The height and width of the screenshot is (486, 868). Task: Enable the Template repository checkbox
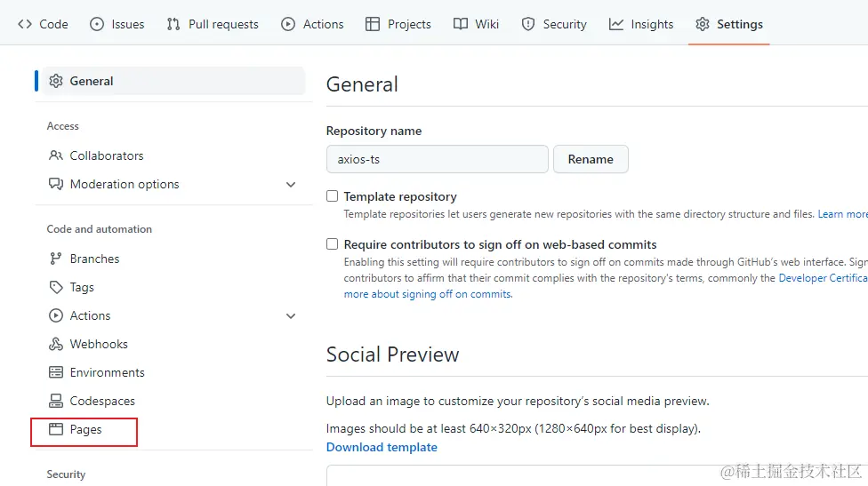(332, 196)
